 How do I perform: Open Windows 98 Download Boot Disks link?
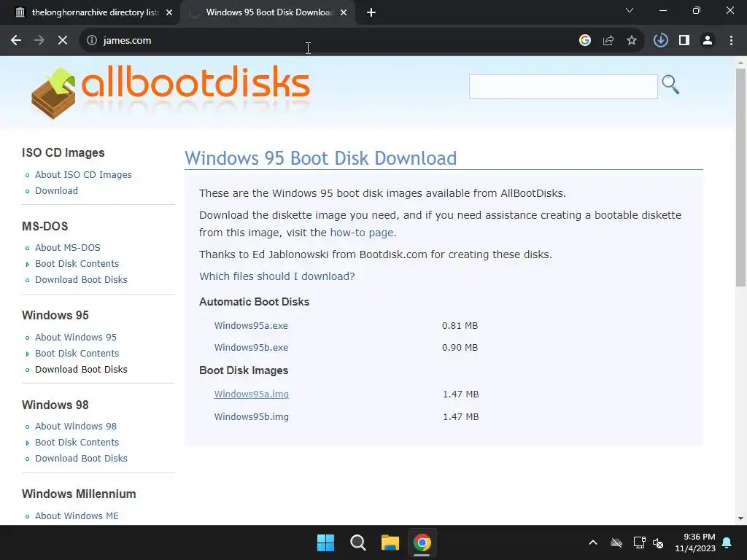pyautogui.click(x=81, y=458)
